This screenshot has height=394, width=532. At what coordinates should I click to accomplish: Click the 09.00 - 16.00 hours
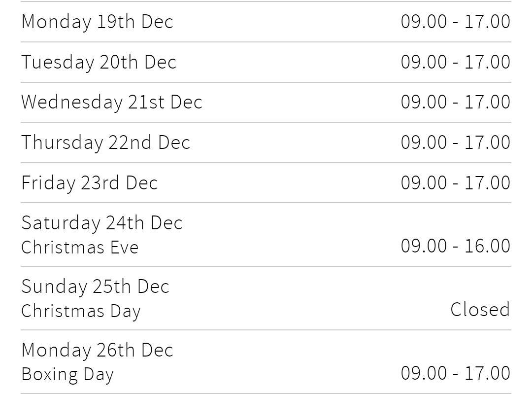coord(455,246)
